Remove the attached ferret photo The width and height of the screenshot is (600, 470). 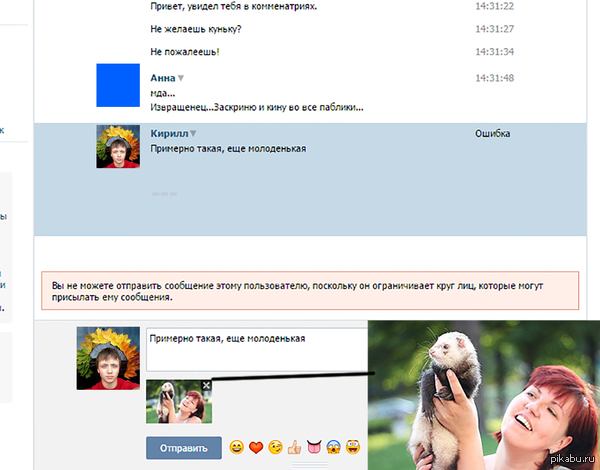[x=206, y=385]
